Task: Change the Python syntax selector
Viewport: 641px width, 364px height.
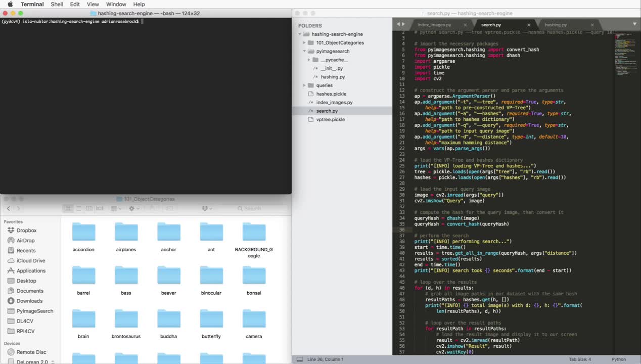Action: pyautogui.click(x=618, y=359)
